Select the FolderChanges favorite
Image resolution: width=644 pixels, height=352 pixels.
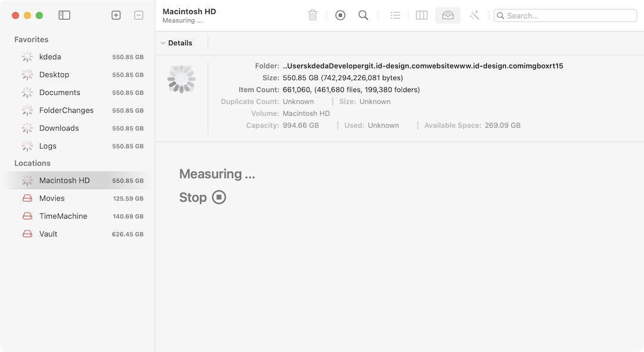pyautogui.click(x=66, y=110)
